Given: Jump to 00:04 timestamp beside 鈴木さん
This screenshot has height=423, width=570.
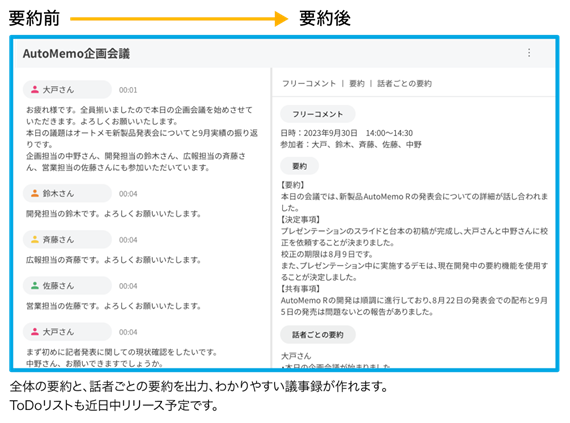Looking at the screenshot, I should [x=128, y=194].
